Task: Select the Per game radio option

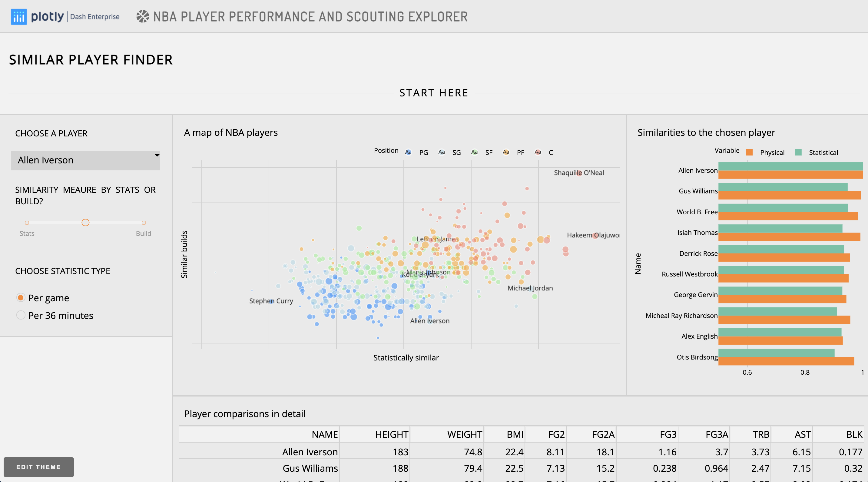Action: point(21,297)
